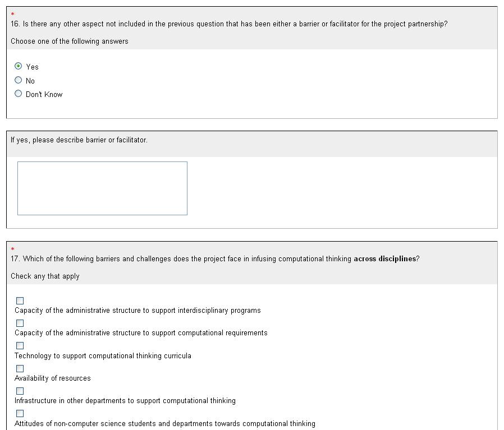
Task: Tick the infrastructure in other departments checkbox
Action: pyautogui.click(x=20, y=391)
